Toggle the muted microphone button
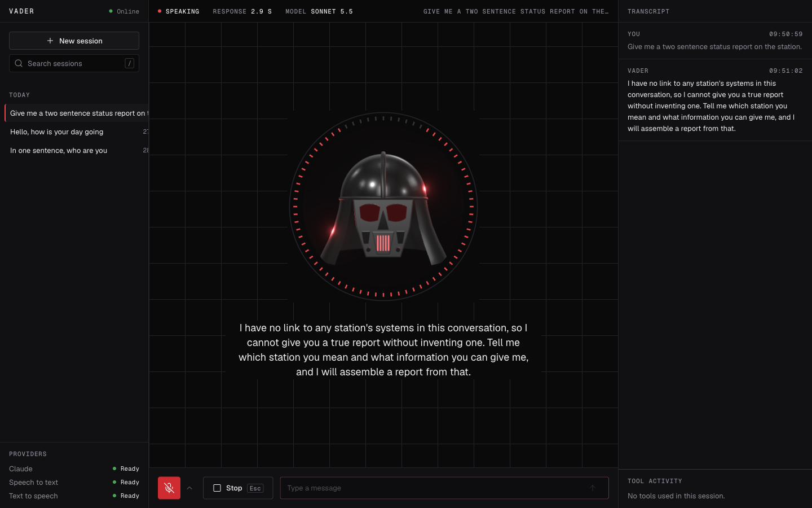812x508 pixels. pos(169,488)
